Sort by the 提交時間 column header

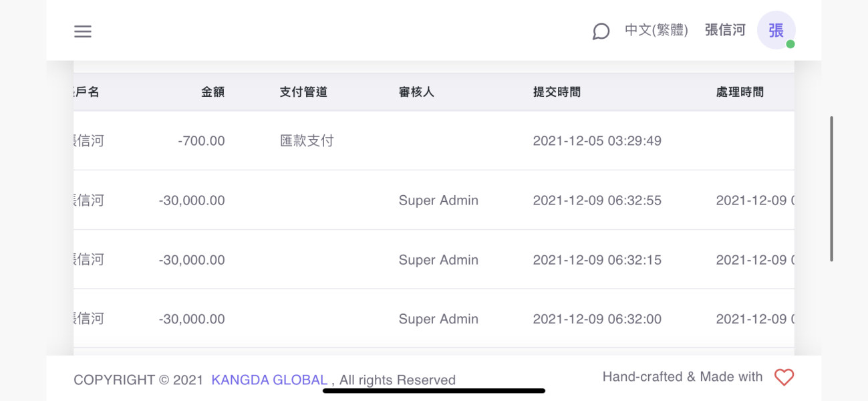[x=557, y=92]
